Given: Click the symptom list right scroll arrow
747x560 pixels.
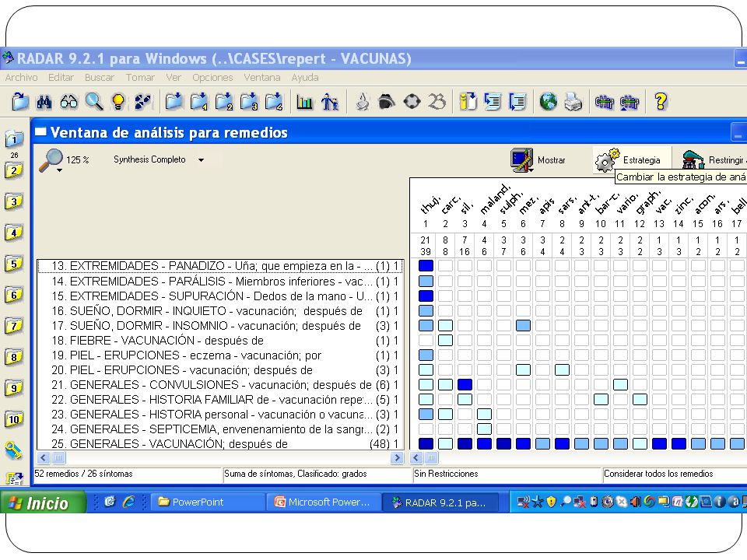Looking at the screenshot, I should click(x=397, y=458).
